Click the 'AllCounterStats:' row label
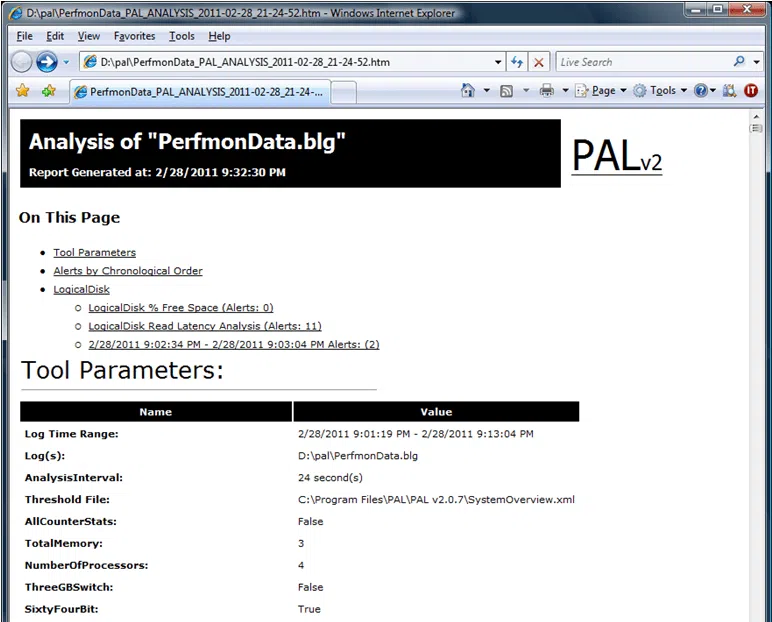Image resolution: width=772 pixels, height=622 pixels. click(x=71, y=522)
